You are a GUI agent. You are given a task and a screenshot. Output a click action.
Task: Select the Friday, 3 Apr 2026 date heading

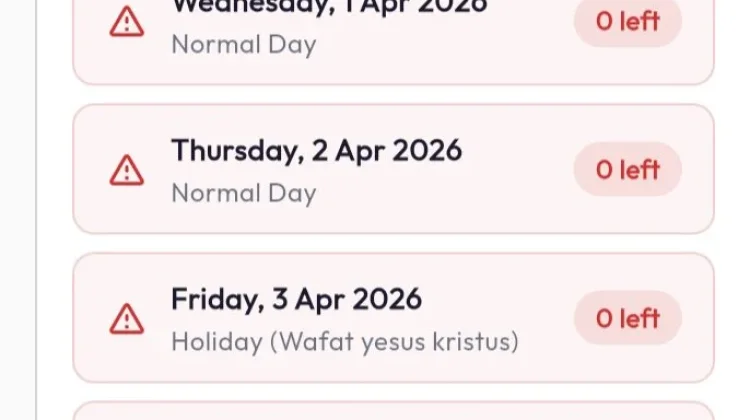pyautogui.click(x=297, y=299)
